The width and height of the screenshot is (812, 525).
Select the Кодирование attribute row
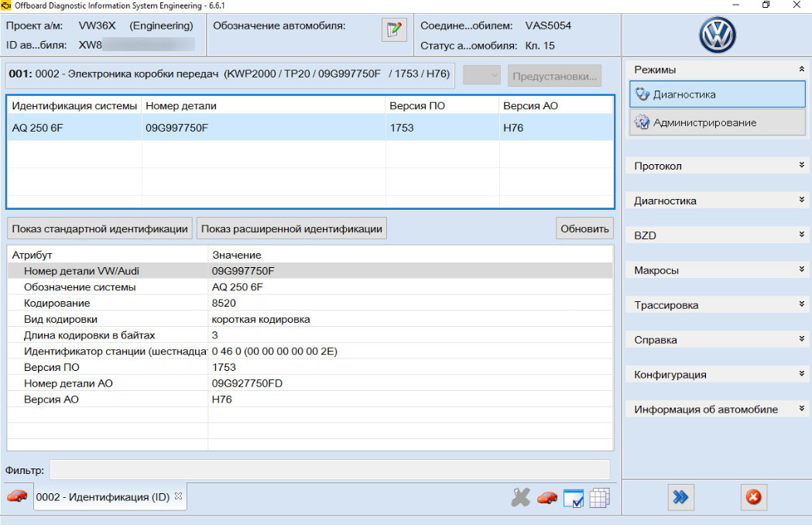coord(310,304)
